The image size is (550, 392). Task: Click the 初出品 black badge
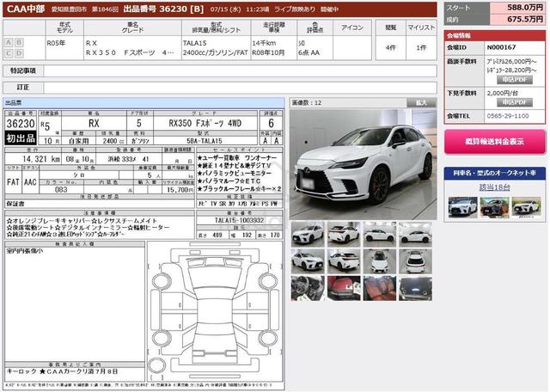pyautogui.click(x=21, y=138)
